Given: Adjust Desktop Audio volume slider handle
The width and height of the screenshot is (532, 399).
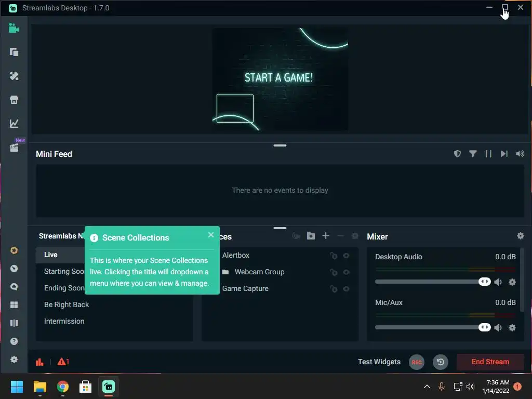Looking at the screenshot, I should (x=485, y=282).
